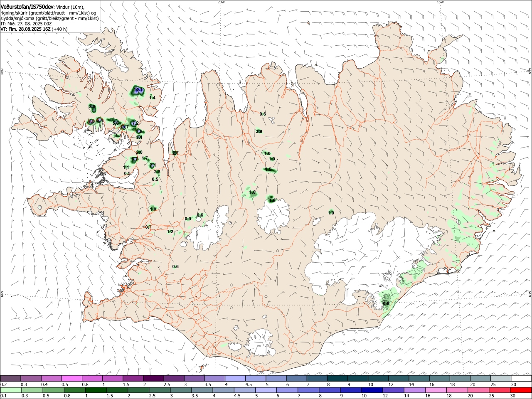Click the bright red swatch ending the lower legend row

pyautogui.click(x=521, y=390)
